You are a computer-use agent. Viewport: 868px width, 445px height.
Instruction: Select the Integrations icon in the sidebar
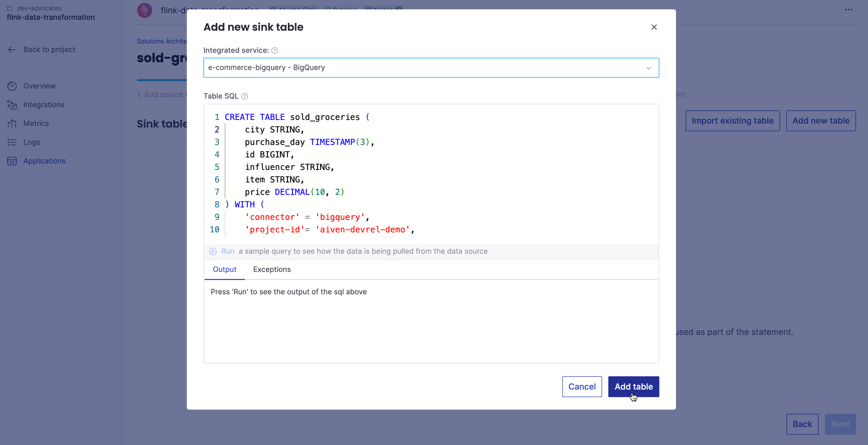point(12,105)
